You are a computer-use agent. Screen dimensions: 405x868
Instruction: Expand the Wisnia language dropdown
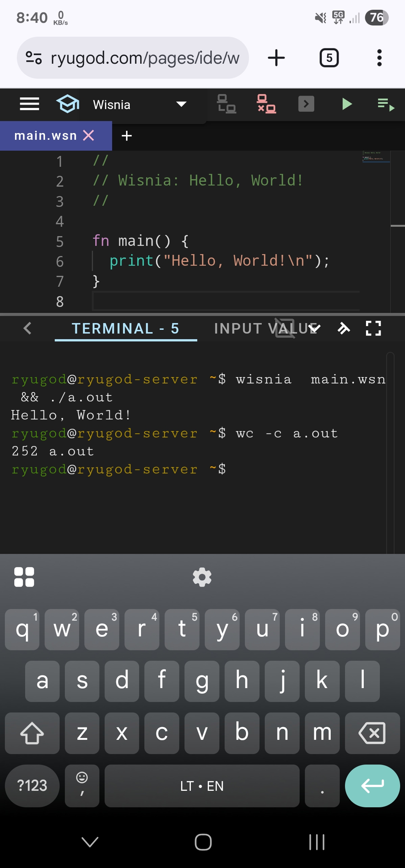181,104
